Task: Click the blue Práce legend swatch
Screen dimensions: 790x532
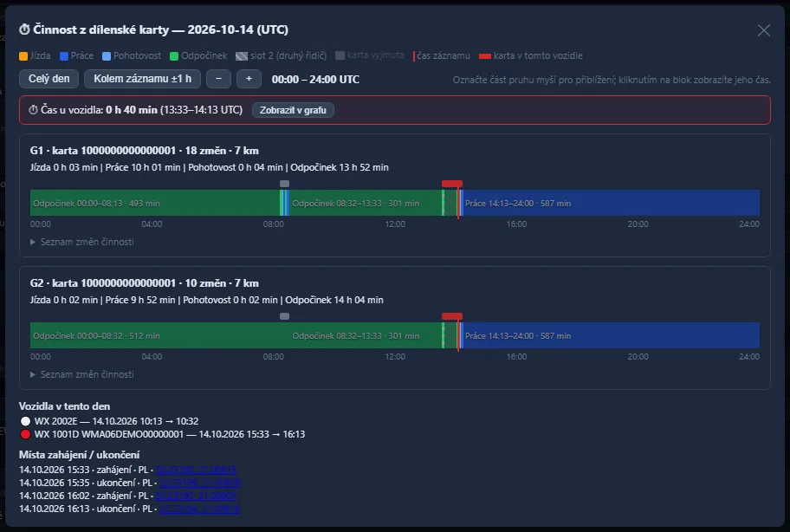Action: point(64,56)
